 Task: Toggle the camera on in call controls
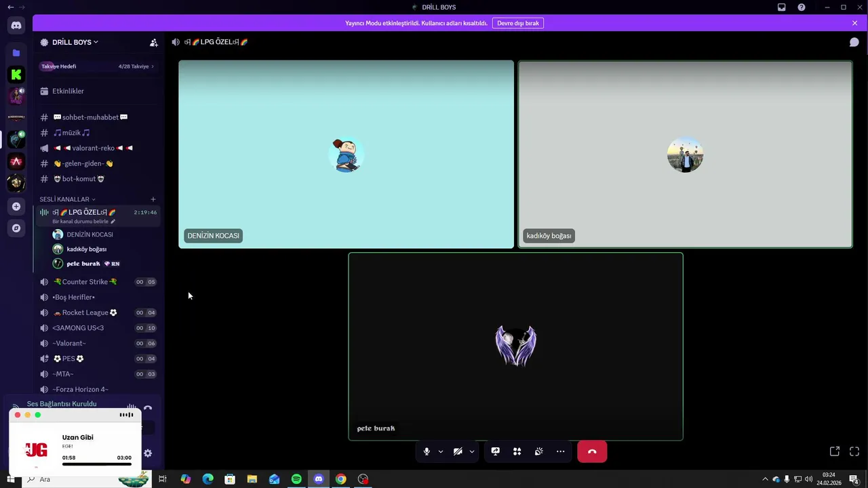tap(458, 451)
